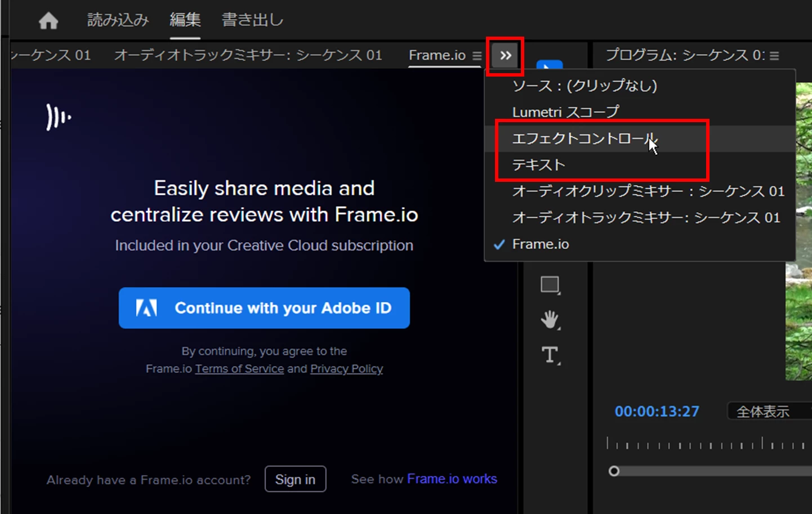Image resolution: width=812 pixels, height=514 pixels.
Task: Choose オーディオトラックミキサー: シーケンス 01 menu entry
Action: [640, 218]
